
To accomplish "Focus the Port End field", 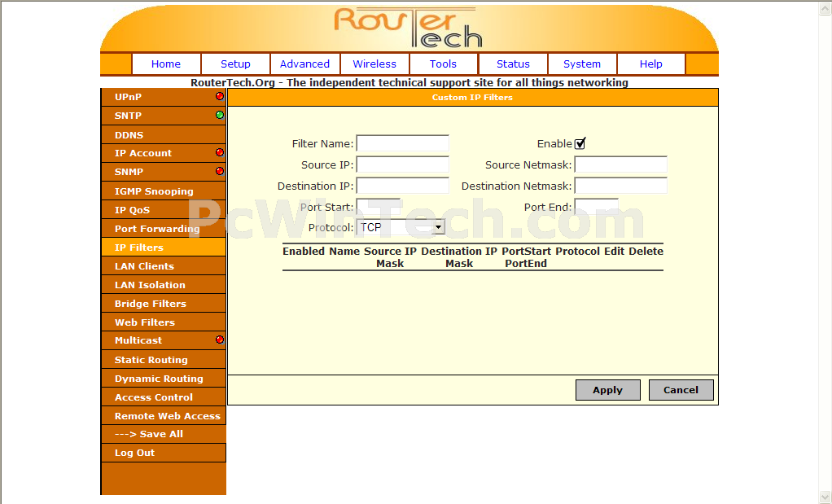I will click(597, 207).
